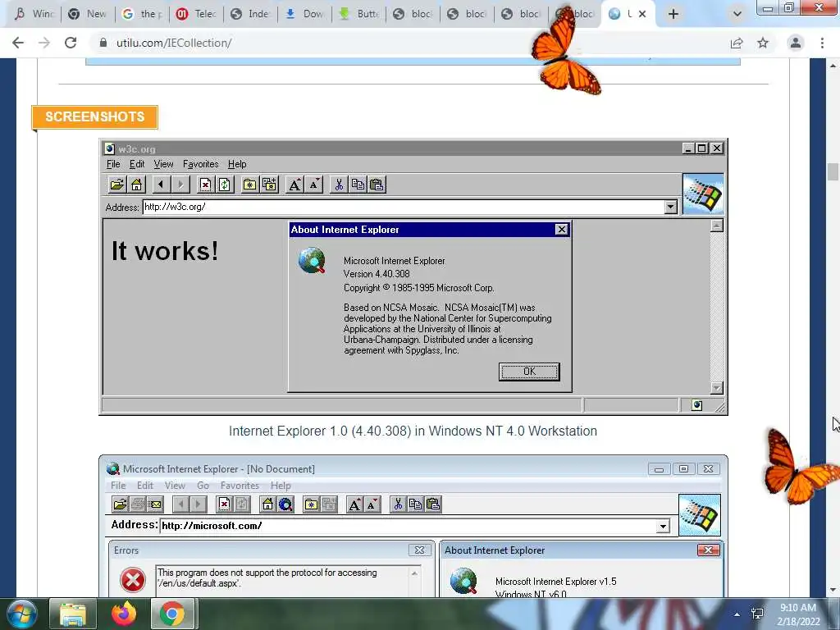Show hidden system tray icons
This screenshot has height=630, width=840.
click(737, 614)
